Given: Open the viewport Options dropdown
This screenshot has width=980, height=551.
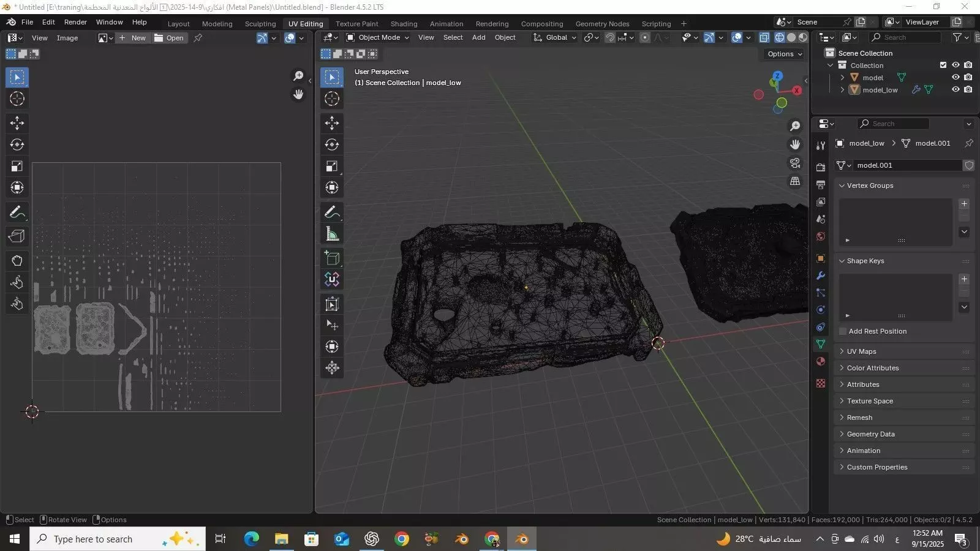Looking at the screenshot, I should coord(784,54).
